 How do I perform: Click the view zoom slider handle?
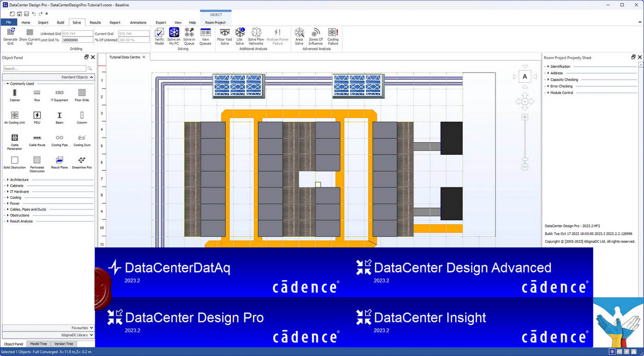[525, 160]
